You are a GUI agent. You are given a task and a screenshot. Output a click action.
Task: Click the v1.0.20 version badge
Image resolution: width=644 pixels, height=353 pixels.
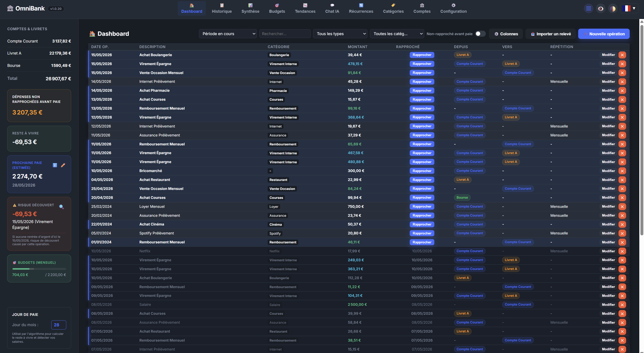click(x=56, y=9)
